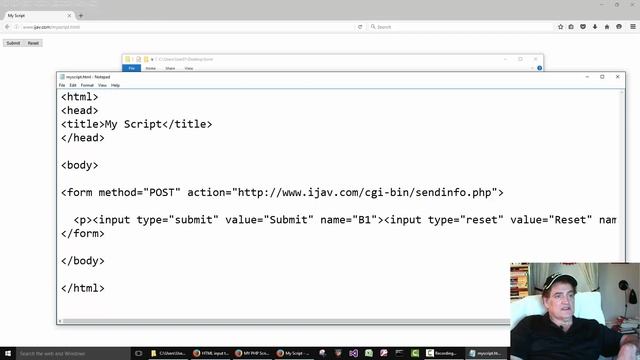Open the Share tab in File Explorer window
The width and height of the screenshot is (640, 360).
click(x=170, y=68)
